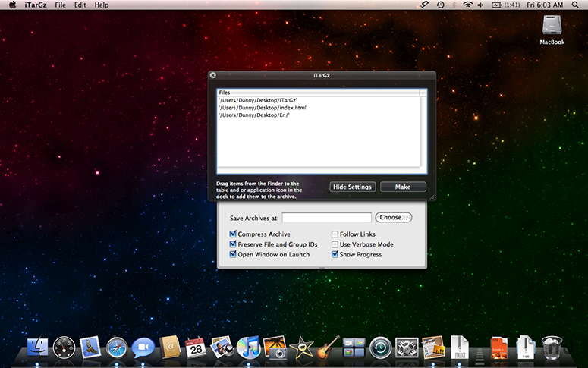Click the file list vertical scrollbar
The width and height of the screenshot is (588, 368).
pos(423,131)
